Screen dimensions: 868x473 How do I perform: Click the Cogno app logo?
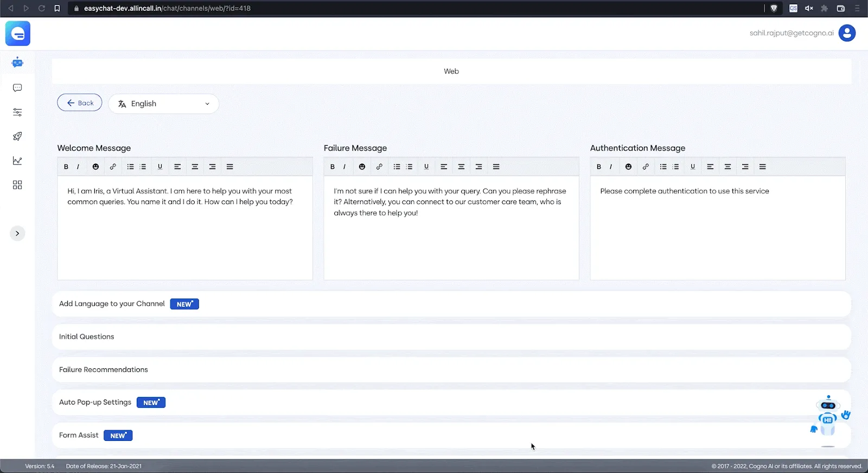click(18, 34)
